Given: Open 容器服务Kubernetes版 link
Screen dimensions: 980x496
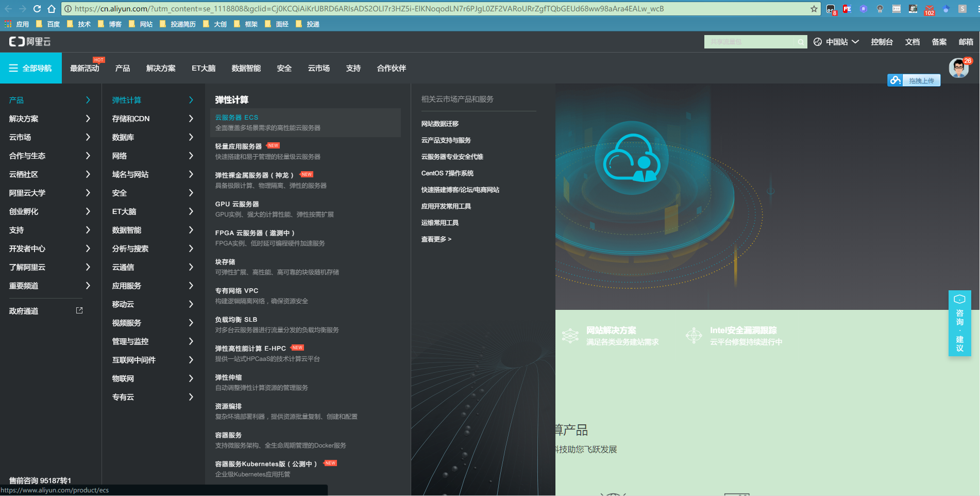Looking at the screenshot, I should [266, 464].
